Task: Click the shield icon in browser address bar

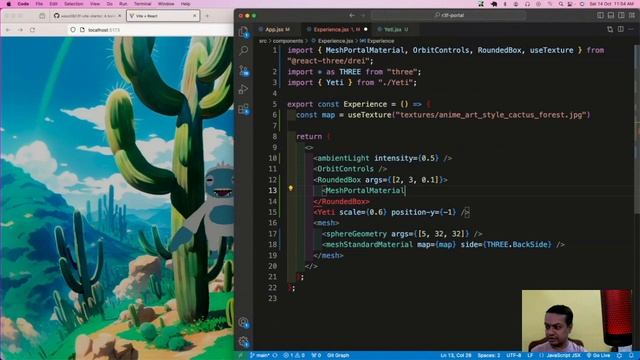Action: pos(73,30)
